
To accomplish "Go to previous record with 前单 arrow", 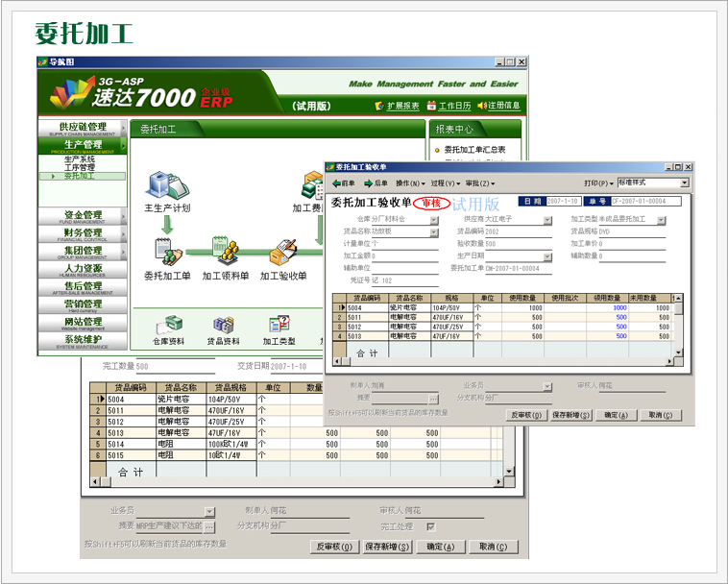I will tap(344, 183).
